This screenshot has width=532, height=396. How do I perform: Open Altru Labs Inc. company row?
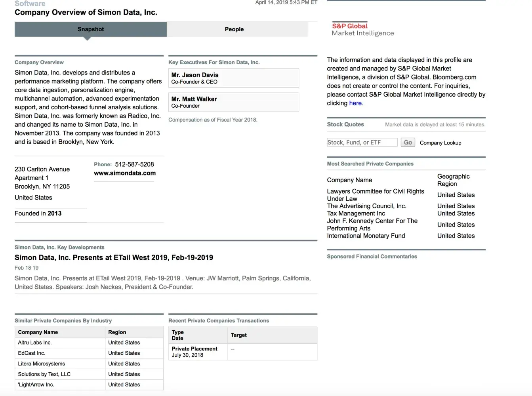(35, 343)
